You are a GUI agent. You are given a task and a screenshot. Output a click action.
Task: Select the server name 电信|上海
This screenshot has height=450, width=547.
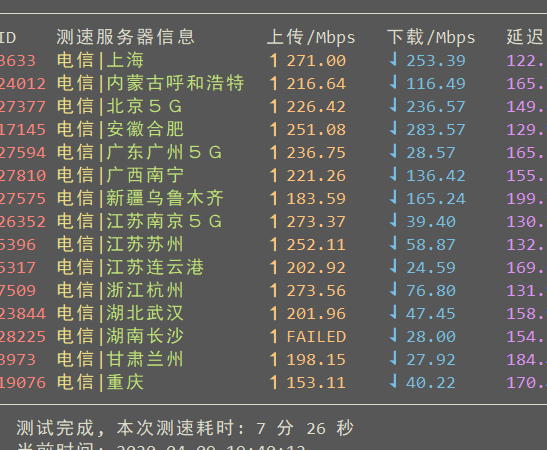pyautogui.click(x=100, y=60)
